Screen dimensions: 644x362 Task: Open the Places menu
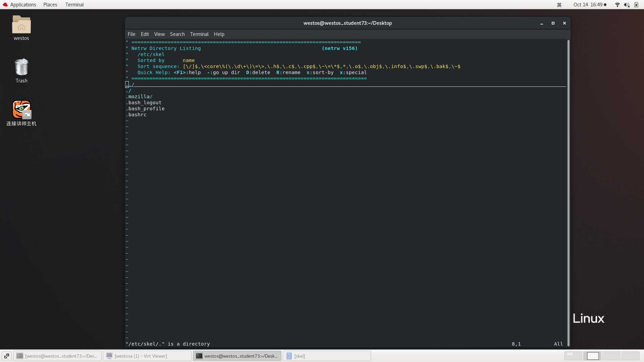point(50,5)
